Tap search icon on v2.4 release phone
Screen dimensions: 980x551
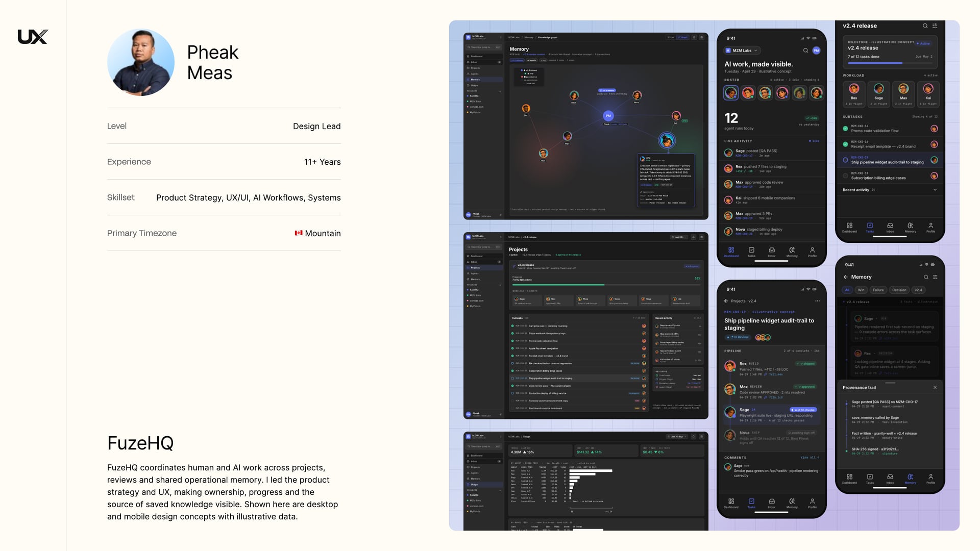925,26
